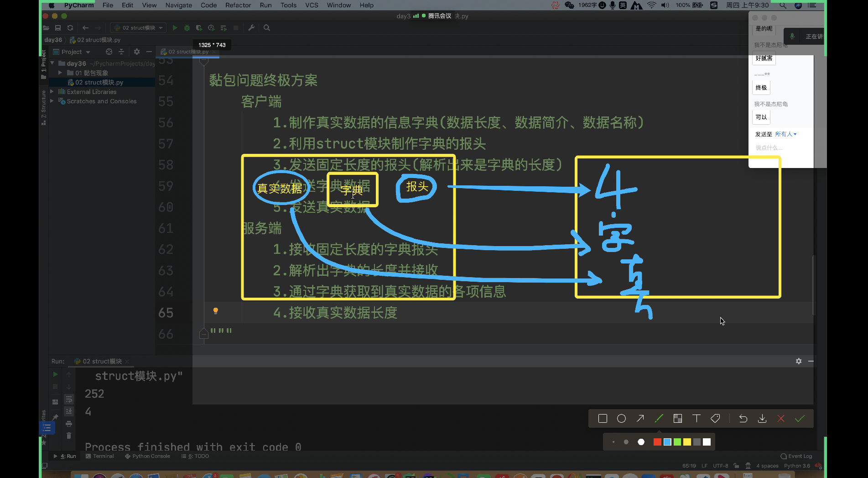Viewport: 868px width, 478px height.
Task: Click the UTF-8 encoding indicator
Action: [x=721, y=466]
